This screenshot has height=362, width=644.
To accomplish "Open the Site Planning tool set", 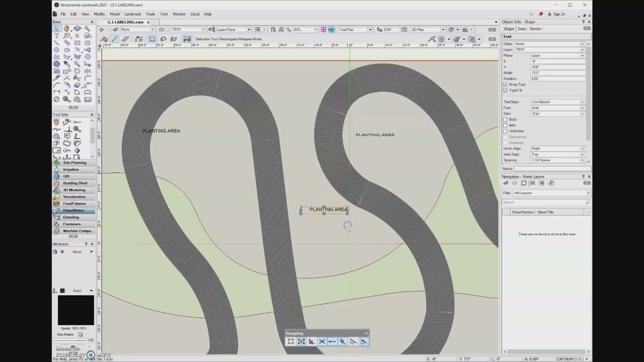I will pos(73,162).
